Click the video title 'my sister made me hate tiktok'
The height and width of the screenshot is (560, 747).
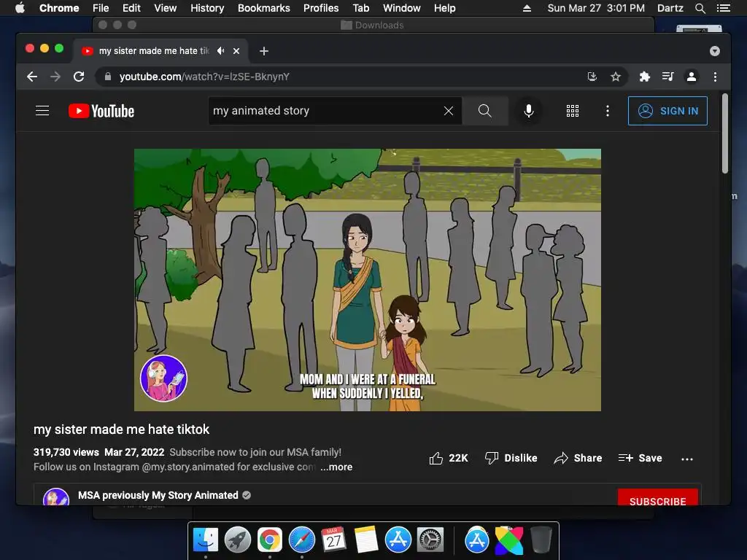122,429
